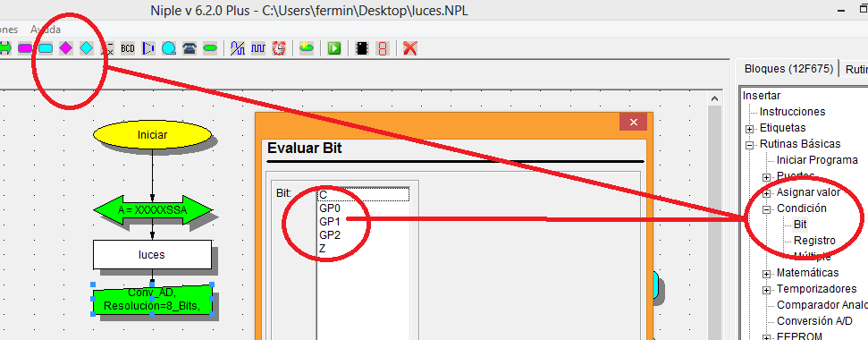The height and width of the screenshot is (340, 868).
Task: Select Instrucciones in the tree
Action: point(792,112)
